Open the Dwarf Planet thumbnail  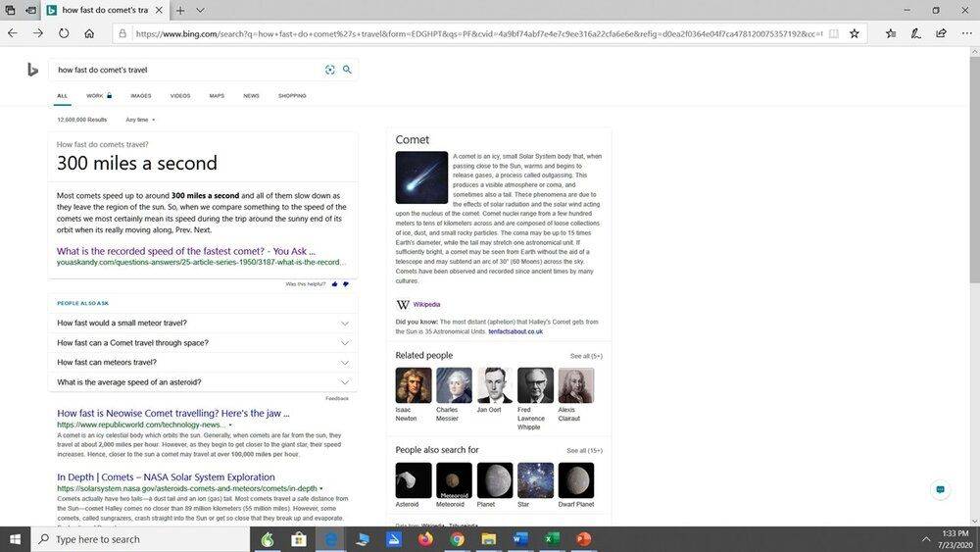point(575,480)
